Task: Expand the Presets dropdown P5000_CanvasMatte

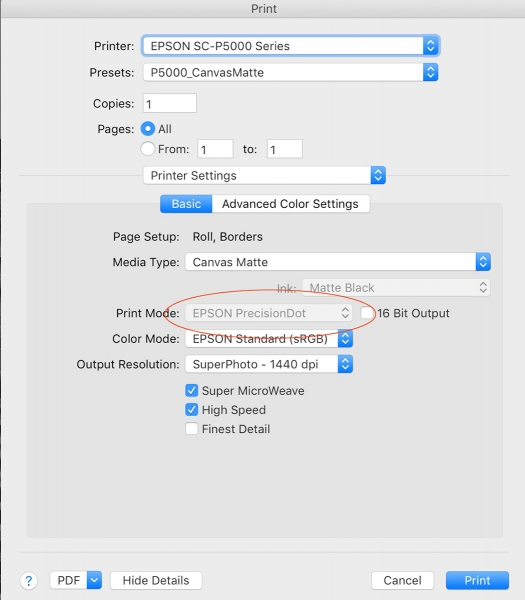Action: coord(290,72)
